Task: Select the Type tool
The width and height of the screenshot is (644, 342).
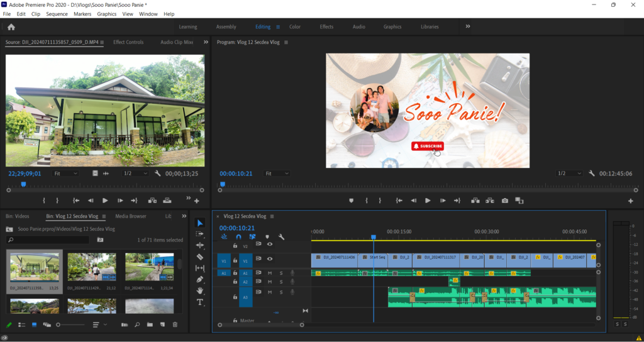Action: (199, 302)
